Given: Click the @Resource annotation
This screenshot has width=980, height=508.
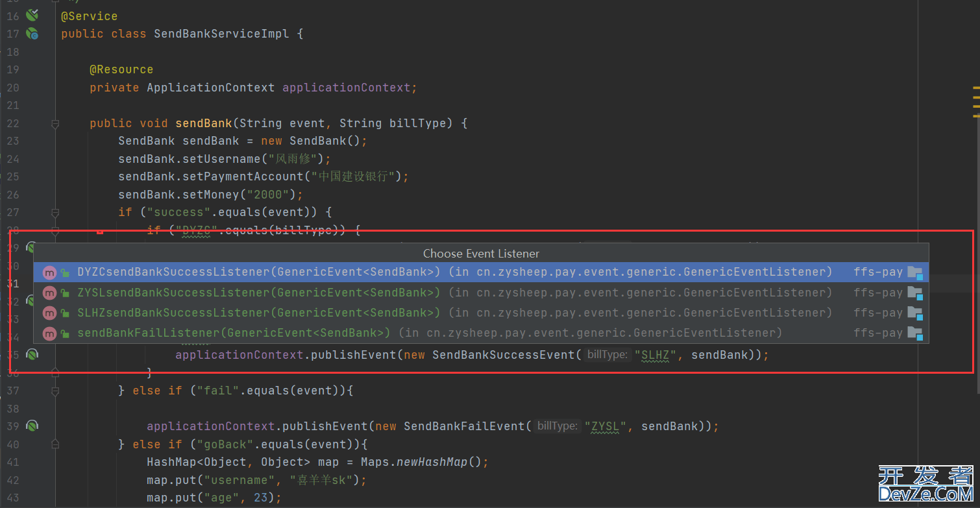Looking at the screenshot, I should [121, 69].
